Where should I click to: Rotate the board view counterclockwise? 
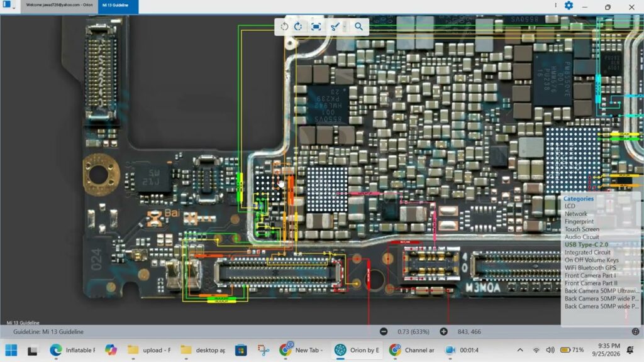284,26
